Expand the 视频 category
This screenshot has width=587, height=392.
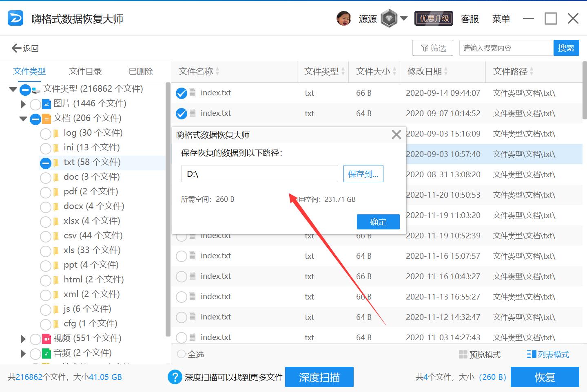23,339
